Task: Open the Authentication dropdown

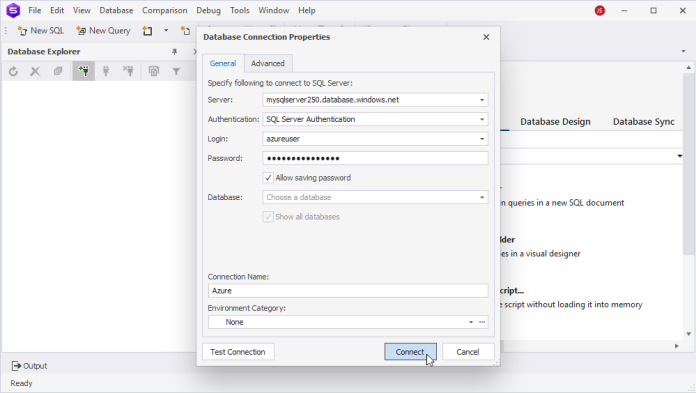Action: coord(482,119)
